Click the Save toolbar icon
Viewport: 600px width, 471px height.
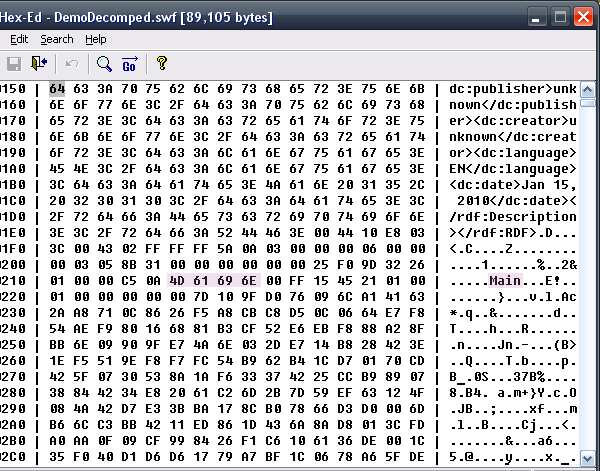[14, 64]
